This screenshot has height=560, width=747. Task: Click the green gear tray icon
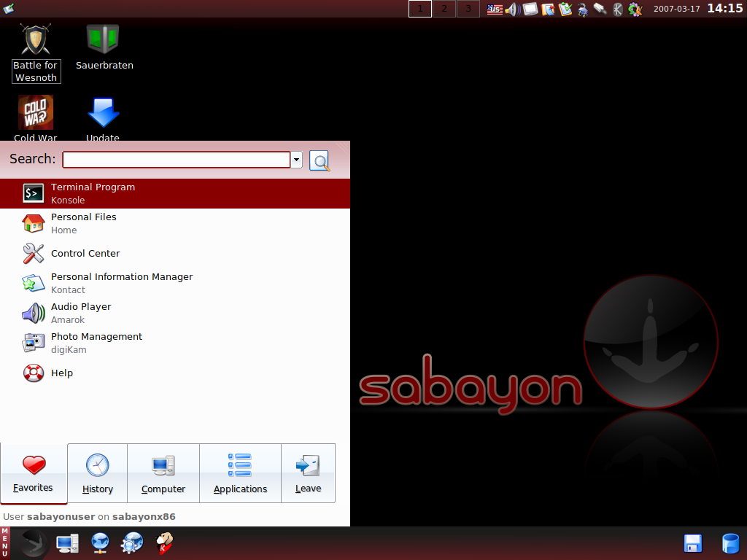[x=635, y=9]
